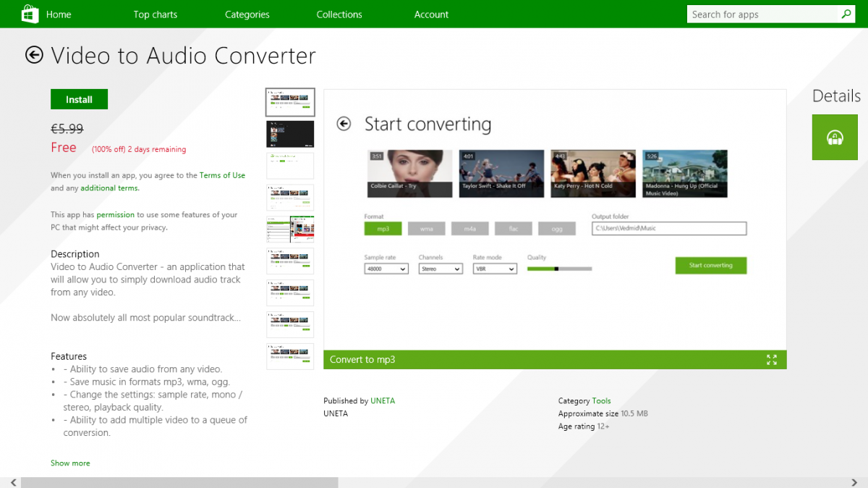Select the first screenshot thumbnail in the strip
Viewport: 868px width, 488px height.
290,103
